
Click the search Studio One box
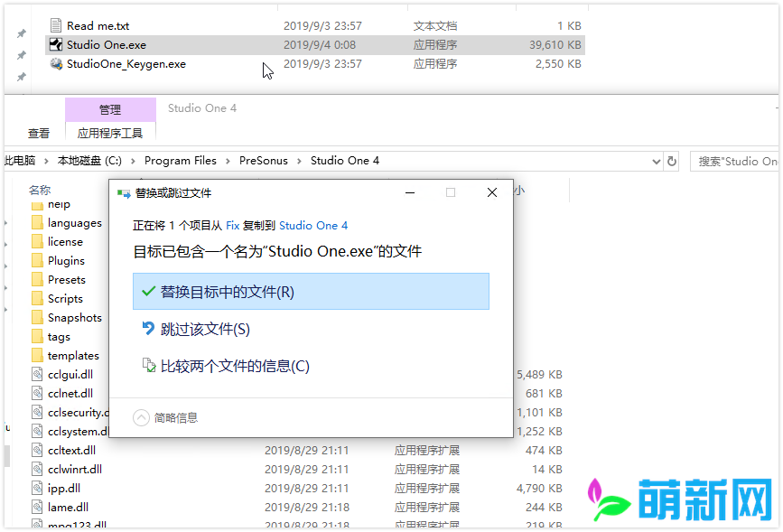(x=734, y=162)
